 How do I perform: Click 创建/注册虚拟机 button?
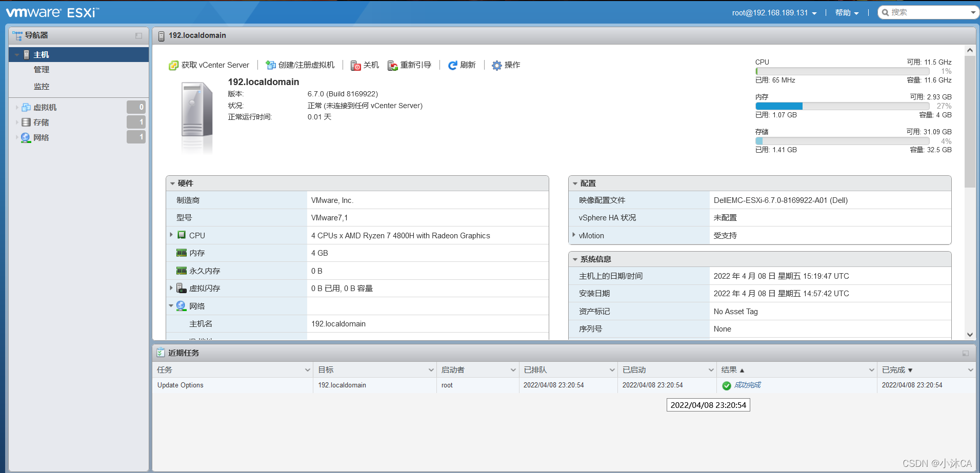coord(301,65)
